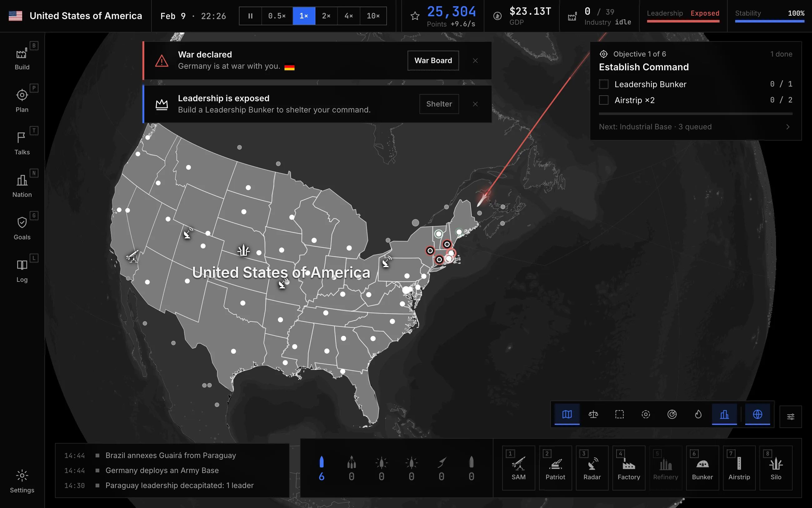Open Settings in the sidebar
This screenshot has height=508, width=812.
(22, 481)
